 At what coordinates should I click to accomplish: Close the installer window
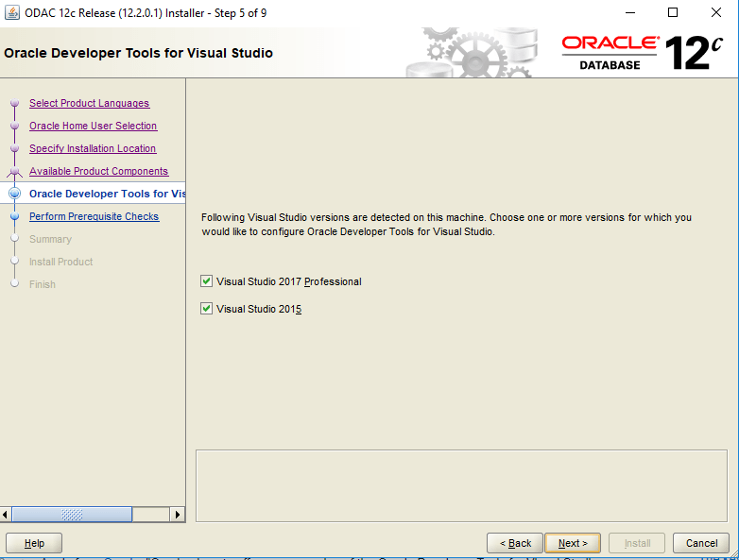pyautogui.click(x=716, y=12)
